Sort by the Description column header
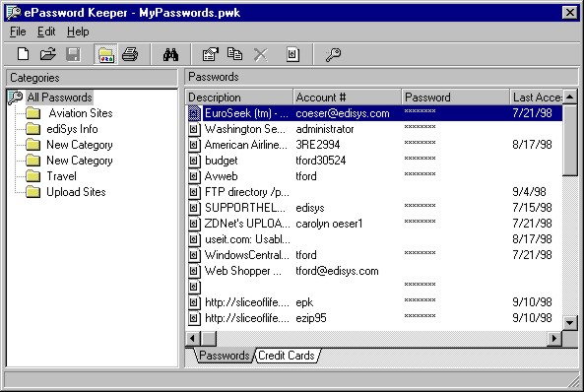 239,98
